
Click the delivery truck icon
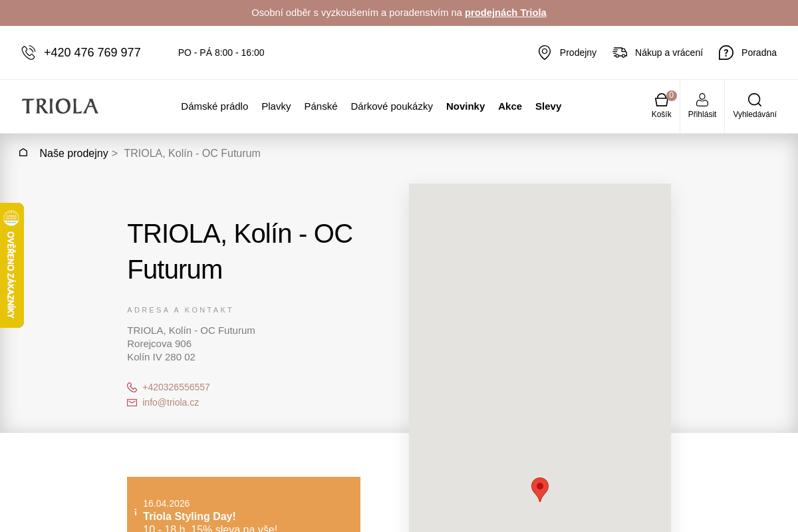point(620,53)
